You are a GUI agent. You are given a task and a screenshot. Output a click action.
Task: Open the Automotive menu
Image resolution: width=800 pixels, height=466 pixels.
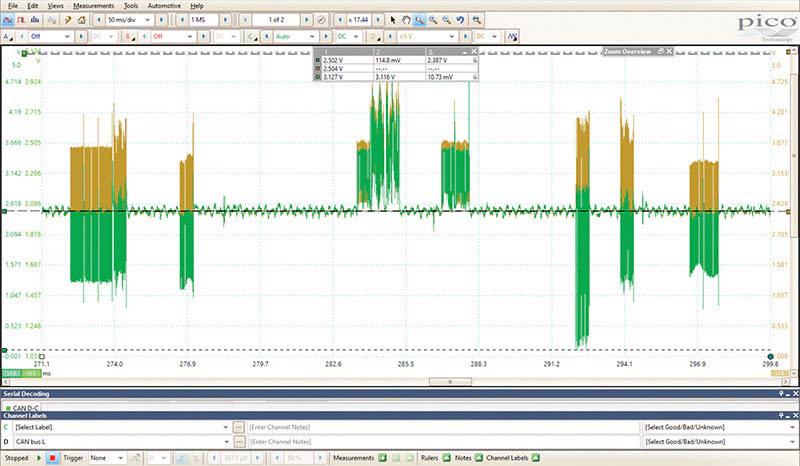164,6
